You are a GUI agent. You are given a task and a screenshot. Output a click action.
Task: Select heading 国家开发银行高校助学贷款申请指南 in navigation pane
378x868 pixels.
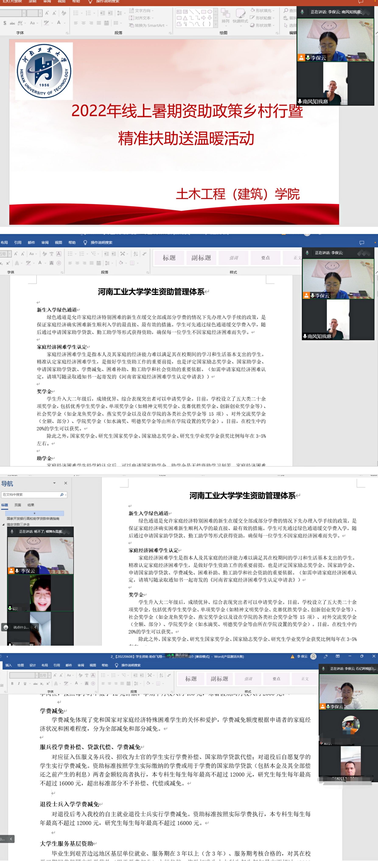point(33,519)
